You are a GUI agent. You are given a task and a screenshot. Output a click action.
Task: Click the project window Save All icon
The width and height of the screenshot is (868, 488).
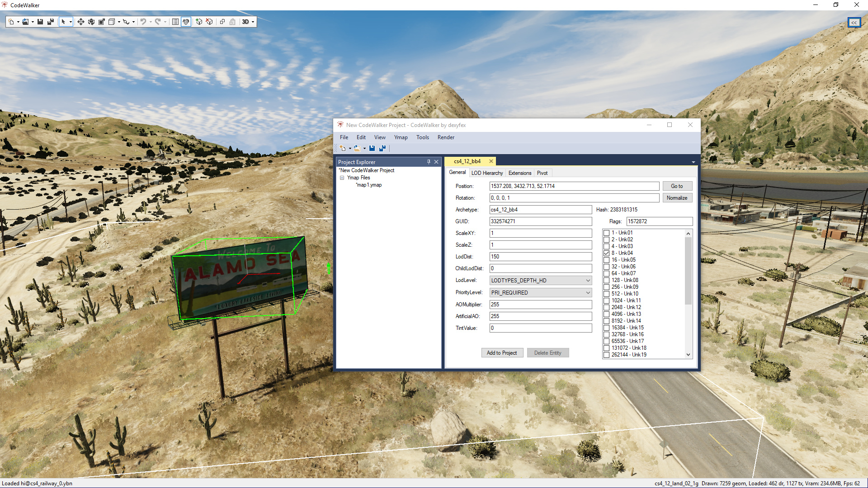point(382,148)
